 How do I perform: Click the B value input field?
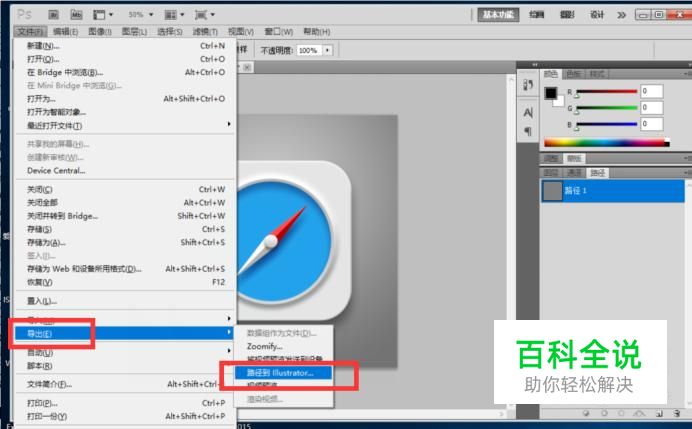(651, 124)
